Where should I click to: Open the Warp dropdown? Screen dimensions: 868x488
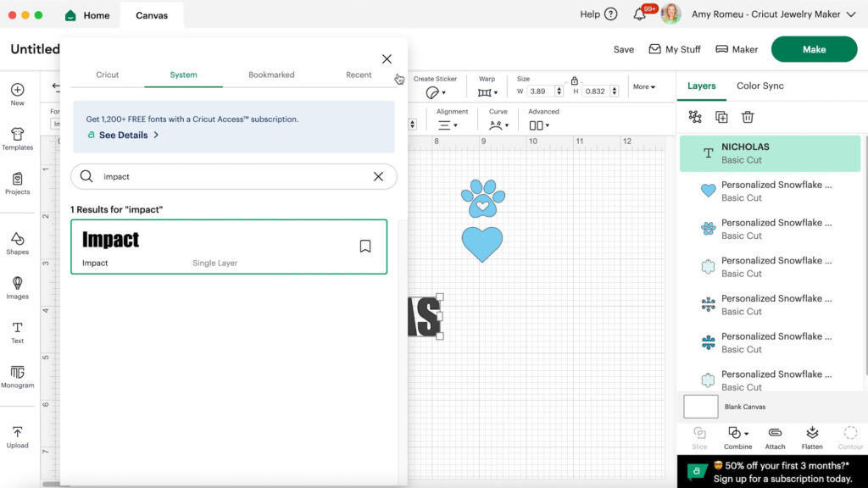pyautogui.click(x=487, y=92)
